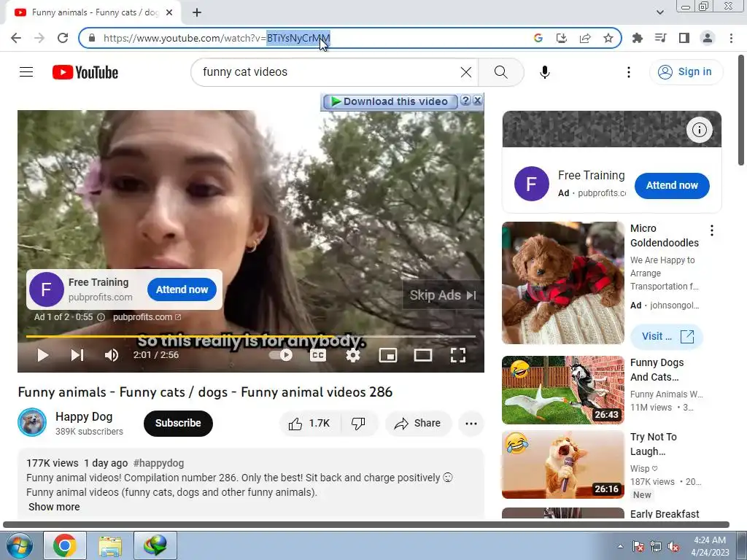The image size is (747, 560).
Task: Open the player settings gear
Action: [x=353, y=355]
